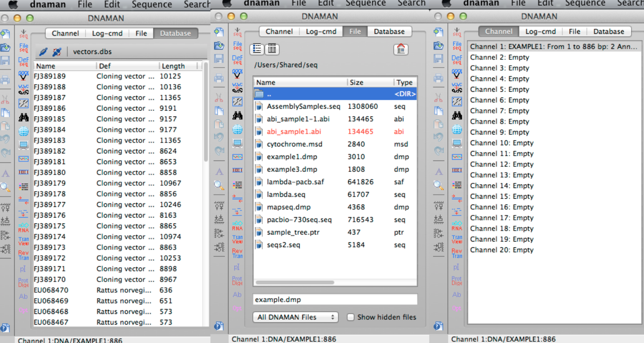644x343 pixels.
Task: Sort file list by Size column header
Action: [x=370, y=82]
